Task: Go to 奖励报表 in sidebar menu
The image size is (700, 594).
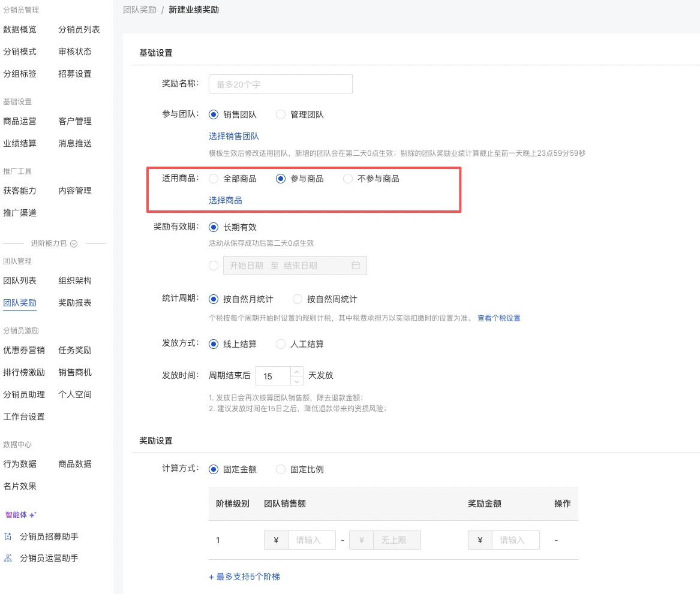Action: pyautogui.click(x=75, y=303)
